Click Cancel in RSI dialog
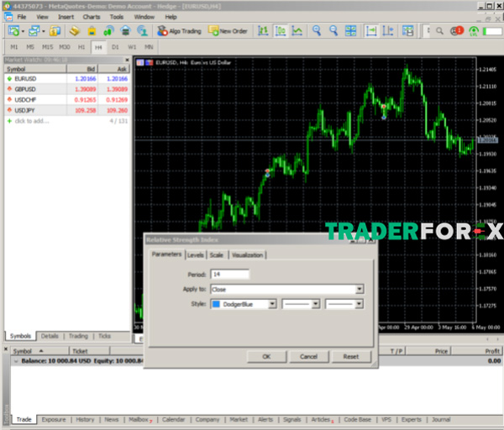504x430 pixels. (x=308, y=356)
